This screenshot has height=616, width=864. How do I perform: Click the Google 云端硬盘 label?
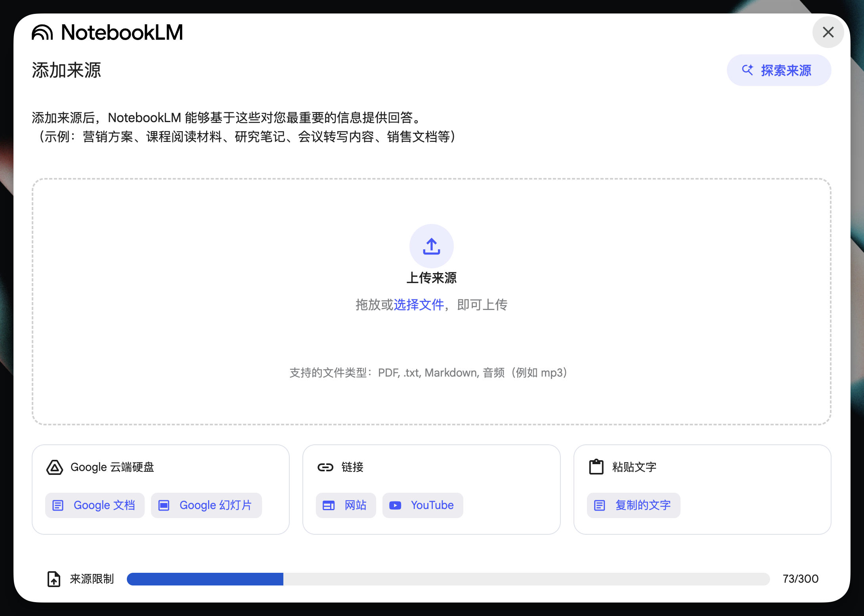click(112, 467)
